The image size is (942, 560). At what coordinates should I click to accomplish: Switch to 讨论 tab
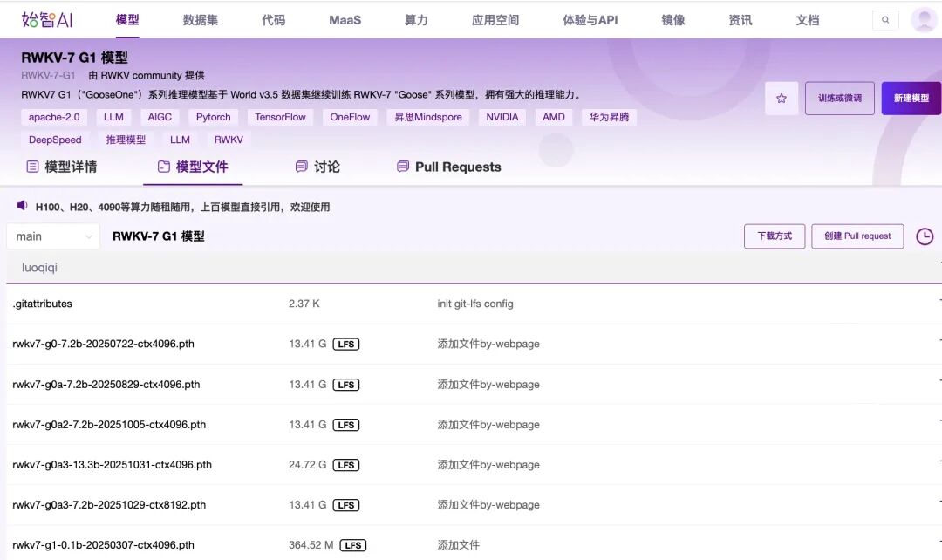click(317, 167)
